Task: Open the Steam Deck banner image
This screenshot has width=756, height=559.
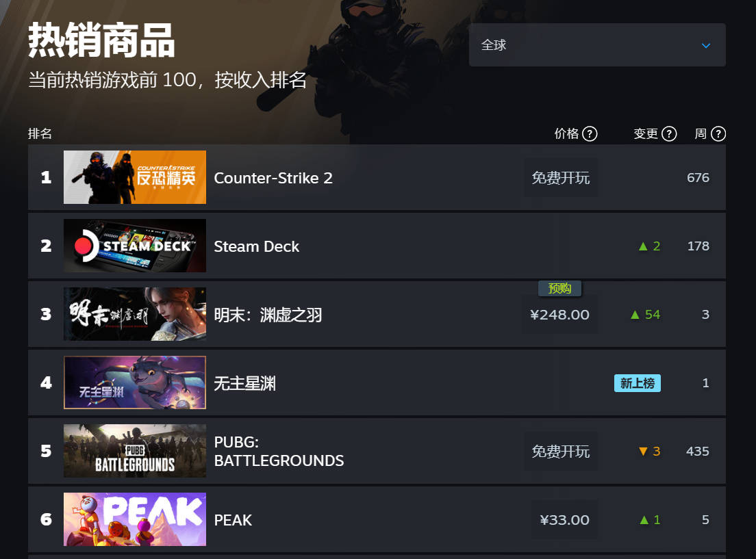Action: pos(135,246)
